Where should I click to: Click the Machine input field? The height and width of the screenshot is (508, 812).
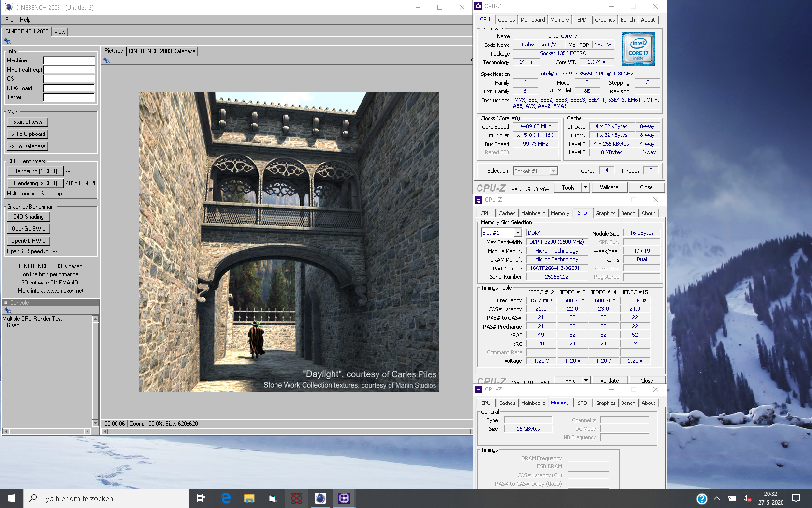click(69, 60)
